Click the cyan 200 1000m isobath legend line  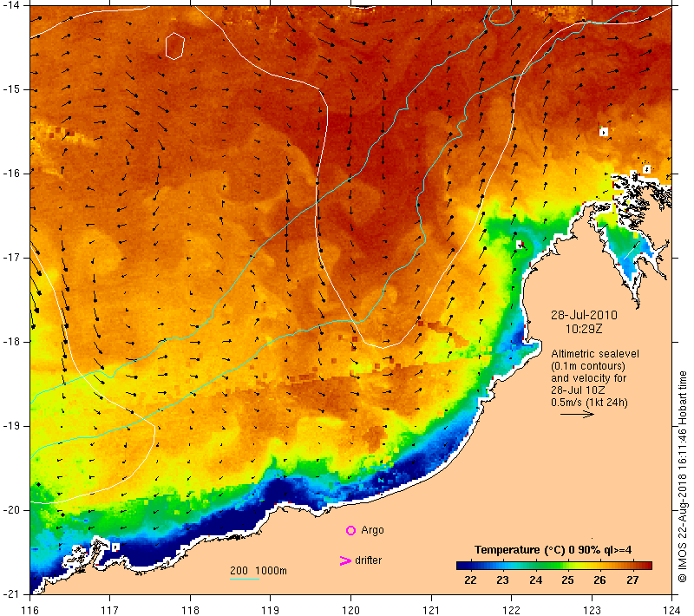tap(245, 579)
